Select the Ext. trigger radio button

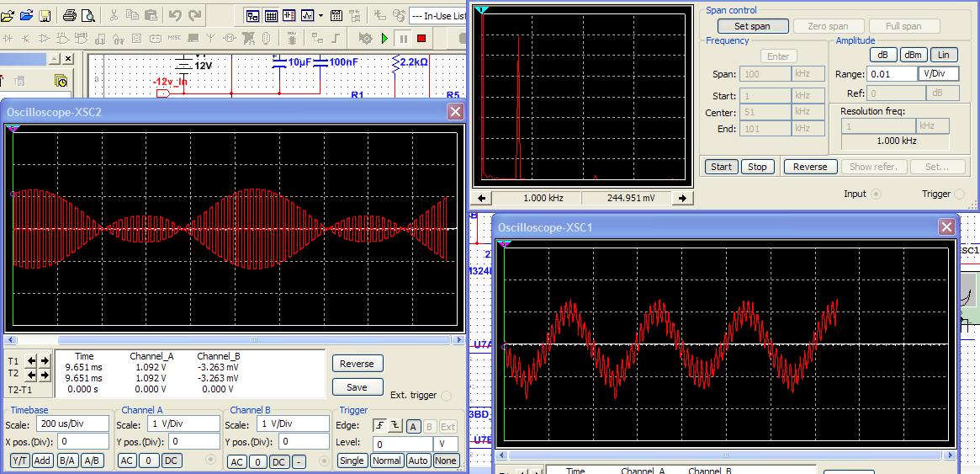tap(446, 395)
